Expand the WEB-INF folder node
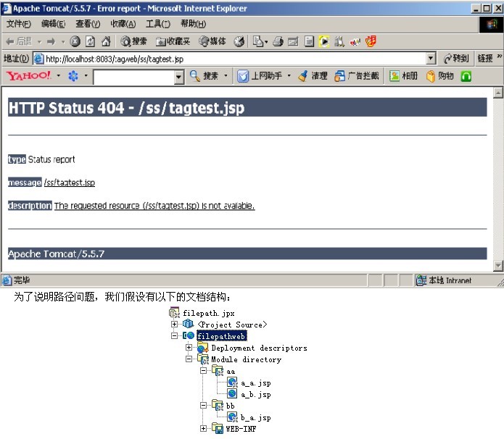This screenshot has width=504, height=439. (x=203, y=429)
